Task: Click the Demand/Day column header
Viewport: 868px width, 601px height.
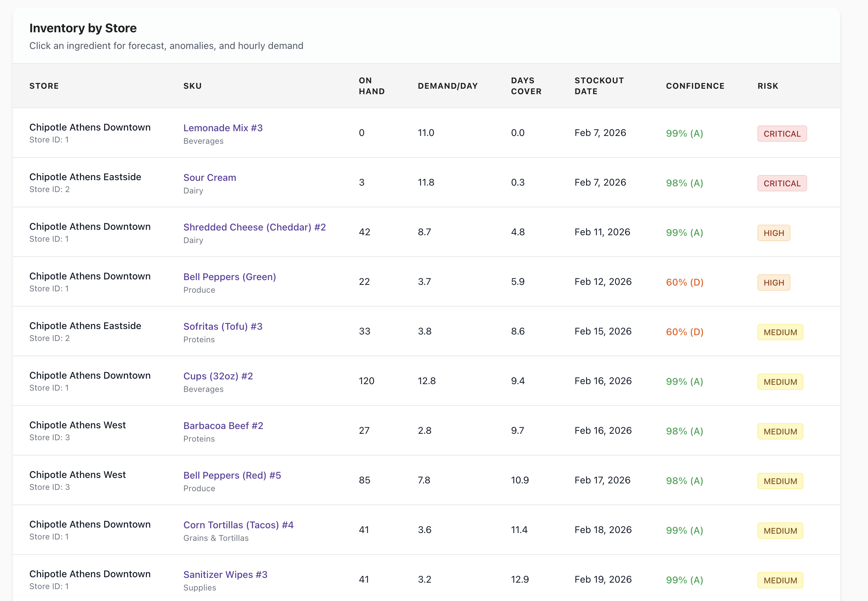Action: (x=447, y=86)
